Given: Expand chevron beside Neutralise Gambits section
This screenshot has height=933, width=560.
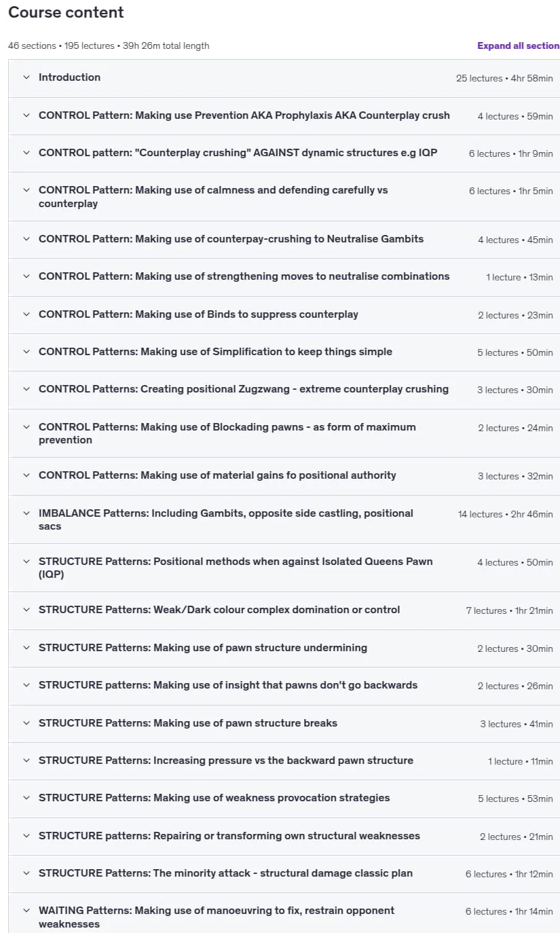Looking at the screenshot, I should click(26, 239).
